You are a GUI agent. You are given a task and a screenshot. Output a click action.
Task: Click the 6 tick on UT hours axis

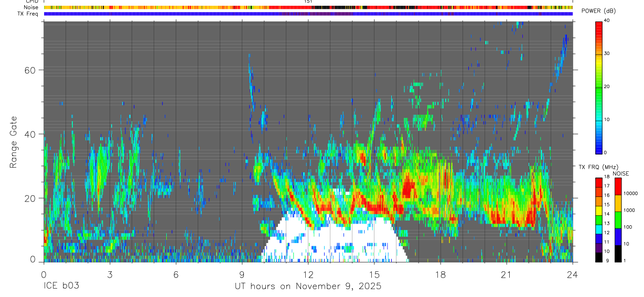click(x=176, y=274)
